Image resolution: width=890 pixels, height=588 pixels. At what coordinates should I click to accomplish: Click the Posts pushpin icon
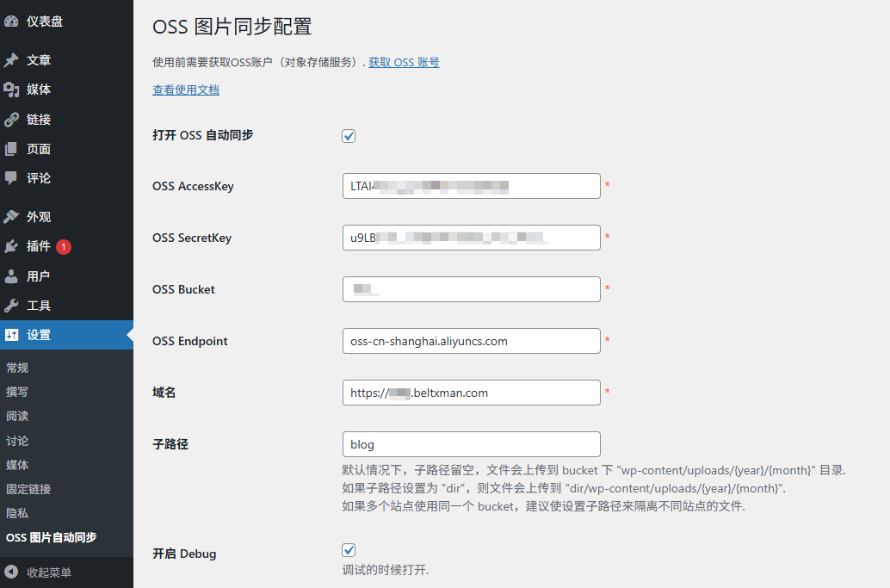[x=11, y=60]
